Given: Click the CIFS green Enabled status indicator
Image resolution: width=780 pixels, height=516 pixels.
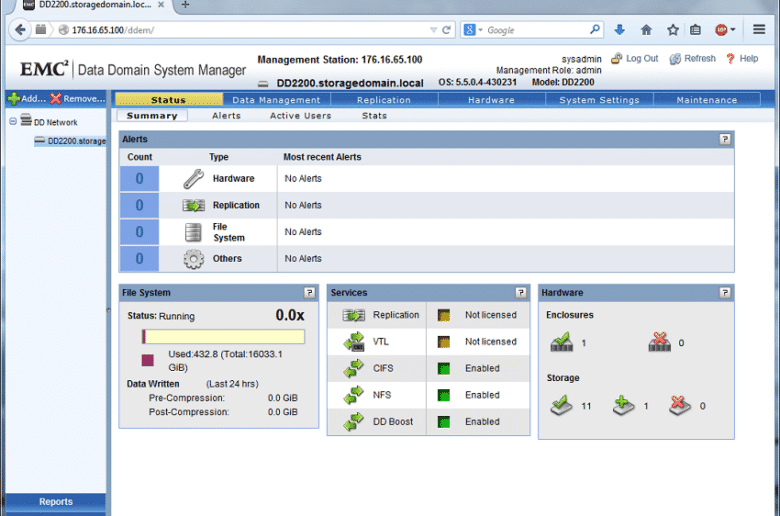Looking at the screenshot, I should pos(444,368).
